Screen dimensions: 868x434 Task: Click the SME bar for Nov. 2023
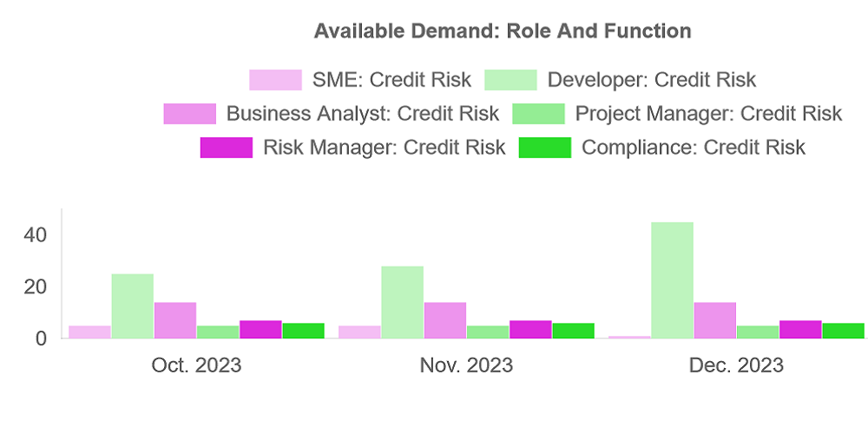[x=359, y=332]
